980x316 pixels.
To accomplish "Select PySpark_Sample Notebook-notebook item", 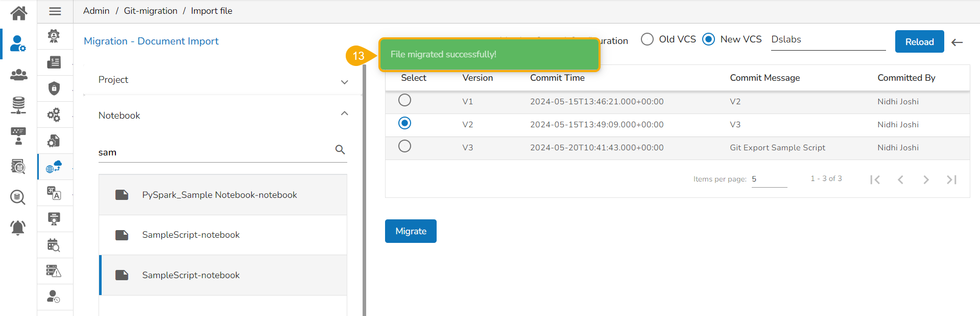I will pos(220,195).
